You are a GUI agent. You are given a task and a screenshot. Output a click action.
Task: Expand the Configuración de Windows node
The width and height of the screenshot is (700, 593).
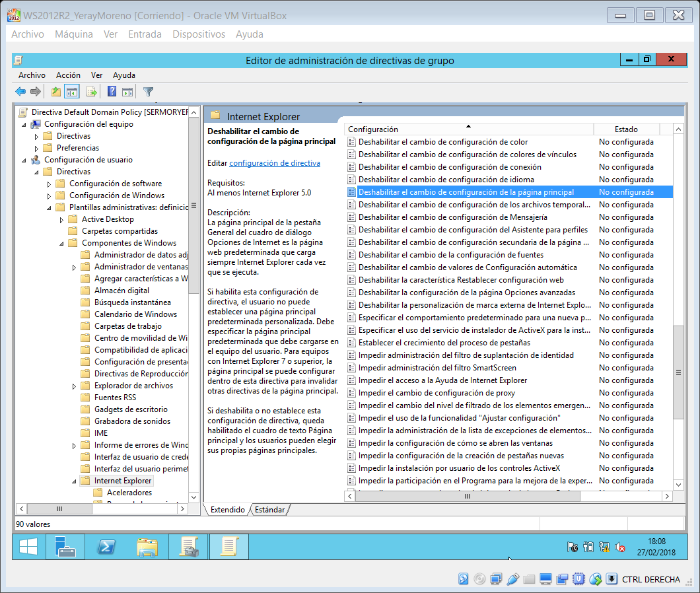(x=49, y=196)
